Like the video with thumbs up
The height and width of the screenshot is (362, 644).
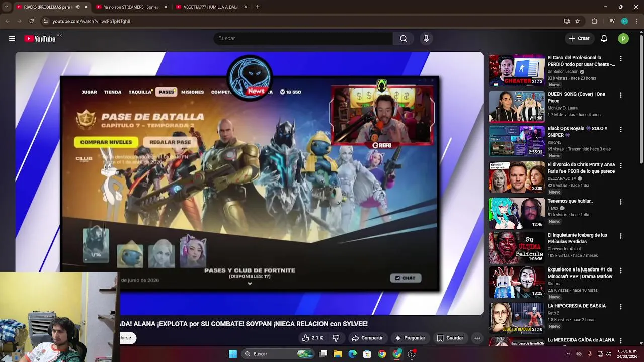(x=312, y=338)
